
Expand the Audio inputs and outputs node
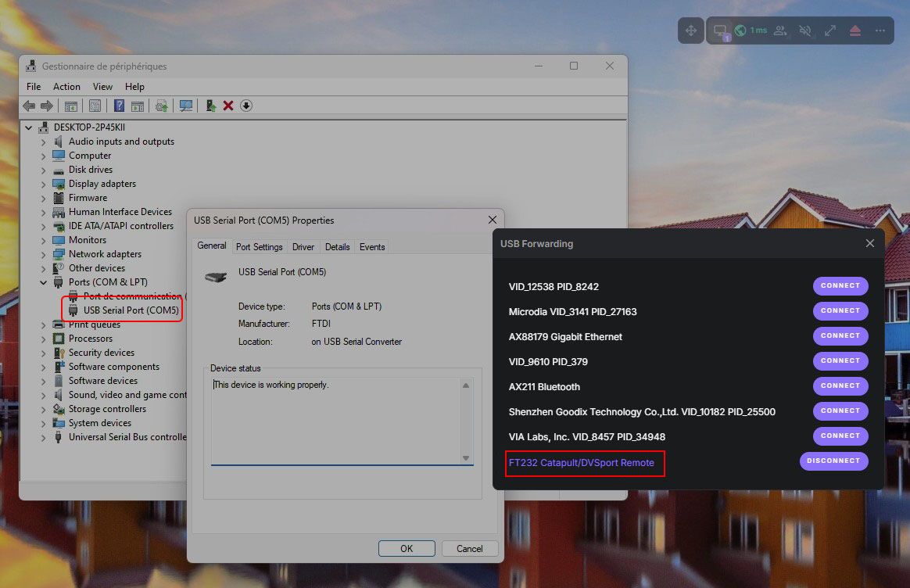tap(44, 142)
